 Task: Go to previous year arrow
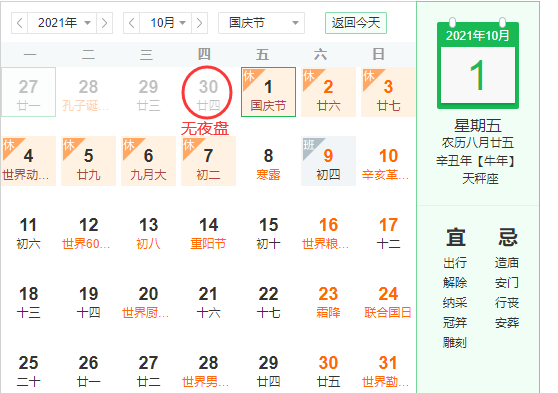tap(20, 23)
